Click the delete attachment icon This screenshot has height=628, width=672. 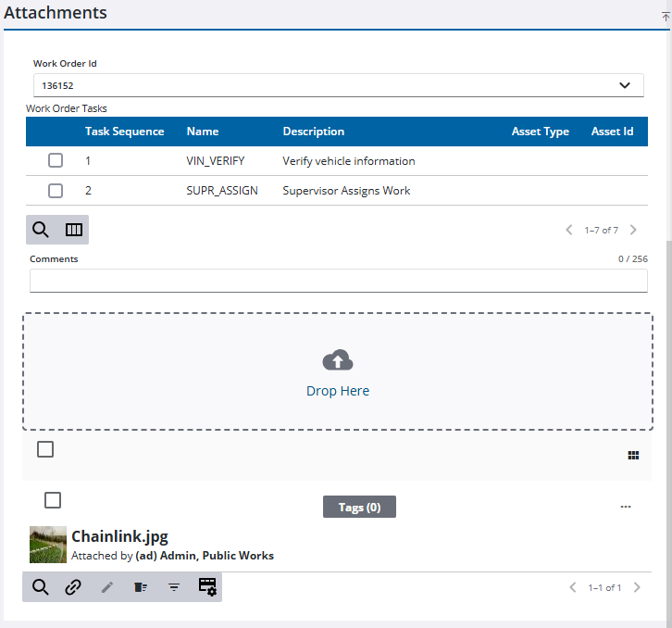[141, 587]
